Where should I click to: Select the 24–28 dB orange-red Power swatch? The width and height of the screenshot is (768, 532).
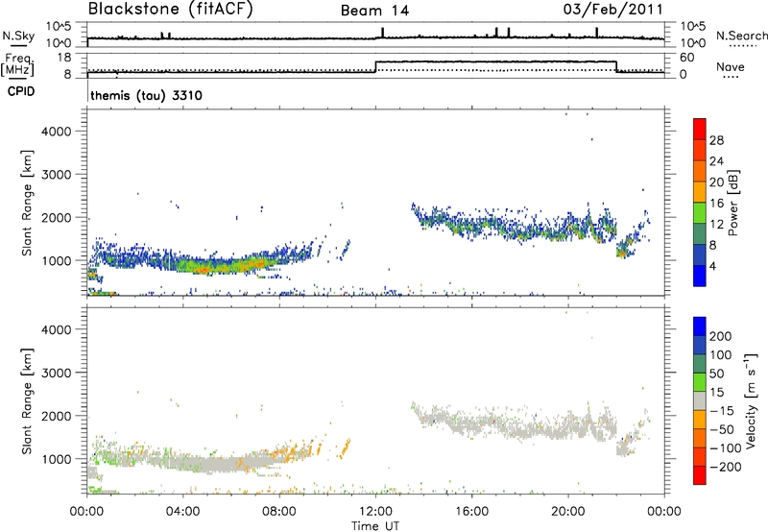[700, 150]
